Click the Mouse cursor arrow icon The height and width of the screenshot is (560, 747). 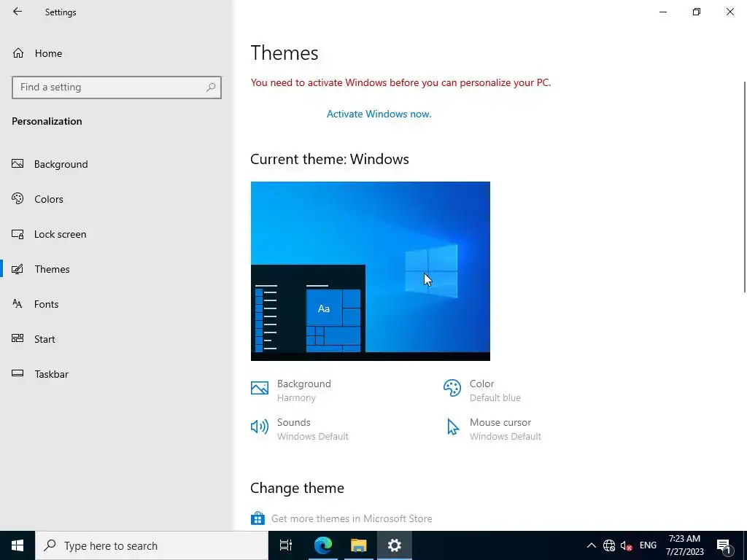click(452, 427)
